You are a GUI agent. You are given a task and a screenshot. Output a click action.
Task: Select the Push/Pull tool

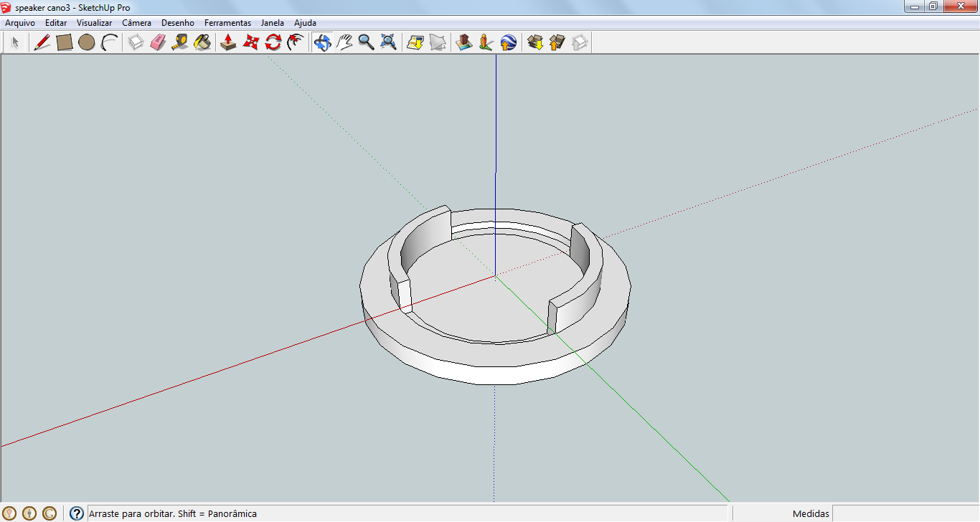[228, 43]
